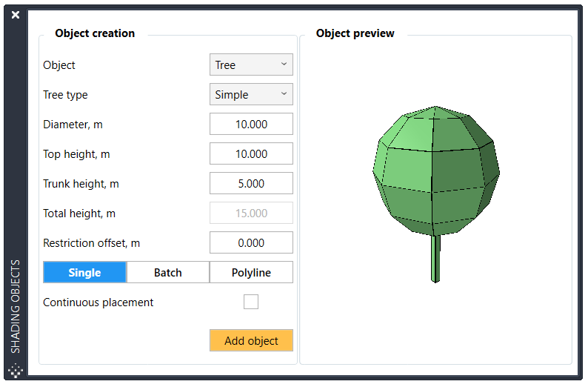Click the Diameter input field
This screenshot has height=387, width=588.
tap(251, 125)
